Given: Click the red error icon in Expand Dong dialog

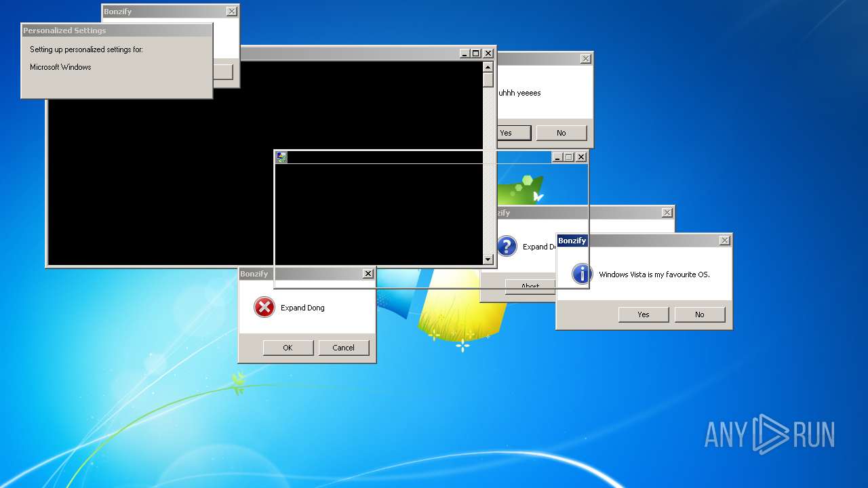Looking at the screenshot, I should (x=264, y=308).
